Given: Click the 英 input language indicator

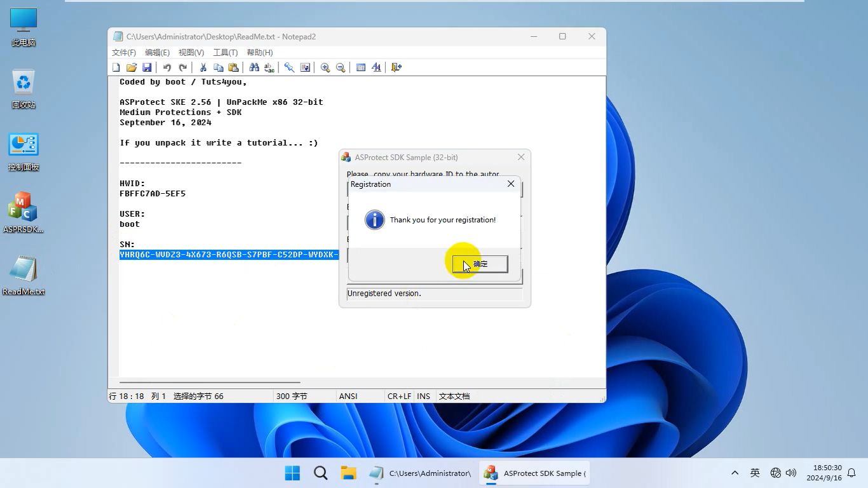Looking at the screenshot, I should pos(755,473).
